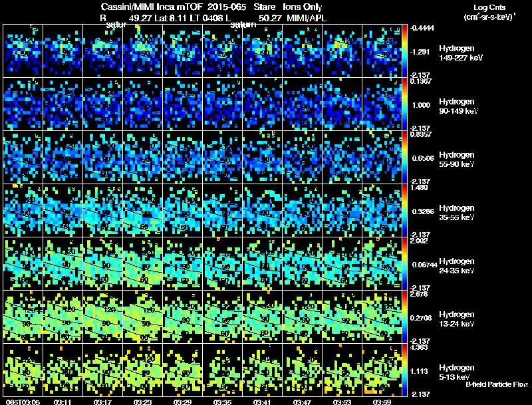Click the 'MIMI/APL' credit text
This screenshot has height=405, width=532.
[307, 19]
